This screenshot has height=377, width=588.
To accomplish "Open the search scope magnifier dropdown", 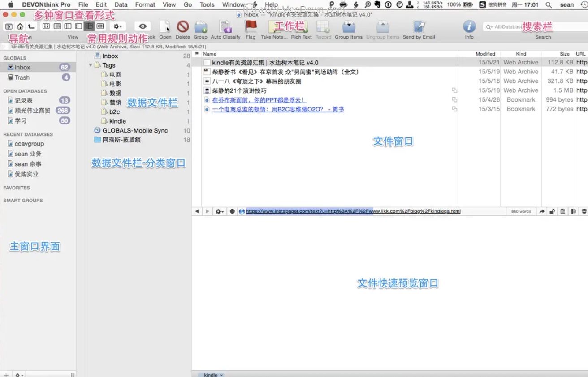I will (x=490, y=27).
